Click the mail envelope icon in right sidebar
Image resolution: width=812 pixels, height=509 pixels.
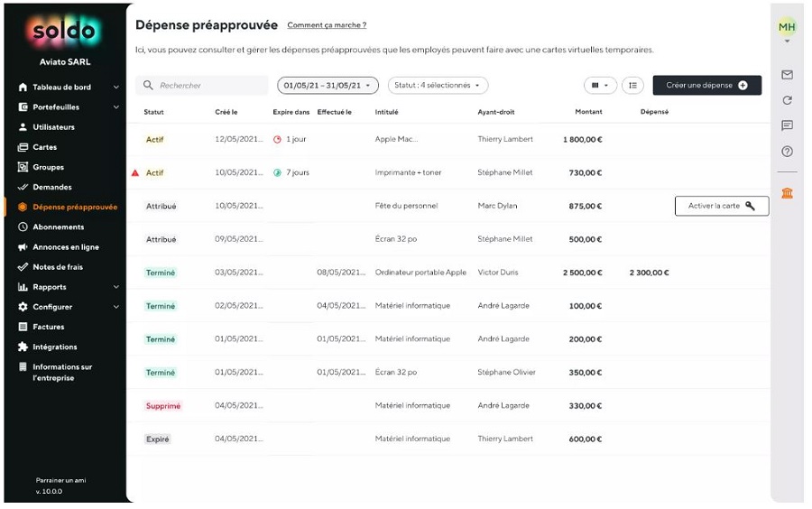click(x=787, y=75)
